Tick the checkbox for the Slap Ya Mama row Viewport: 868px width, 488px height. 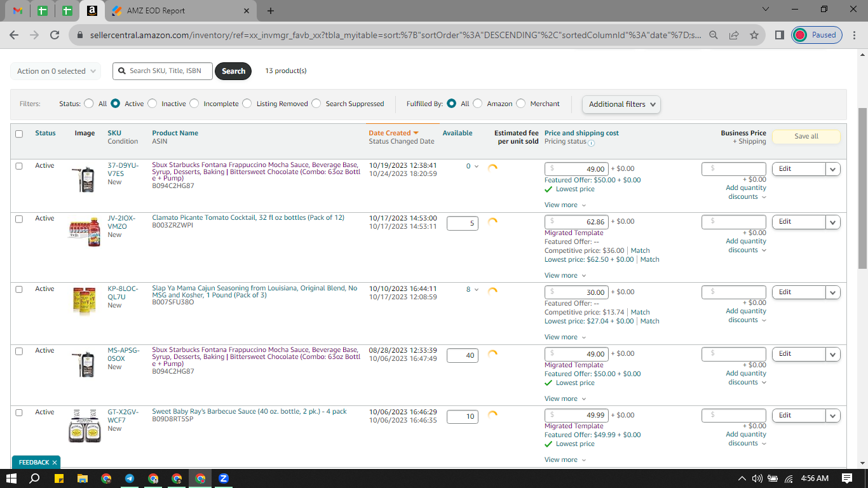pos(19,289)
